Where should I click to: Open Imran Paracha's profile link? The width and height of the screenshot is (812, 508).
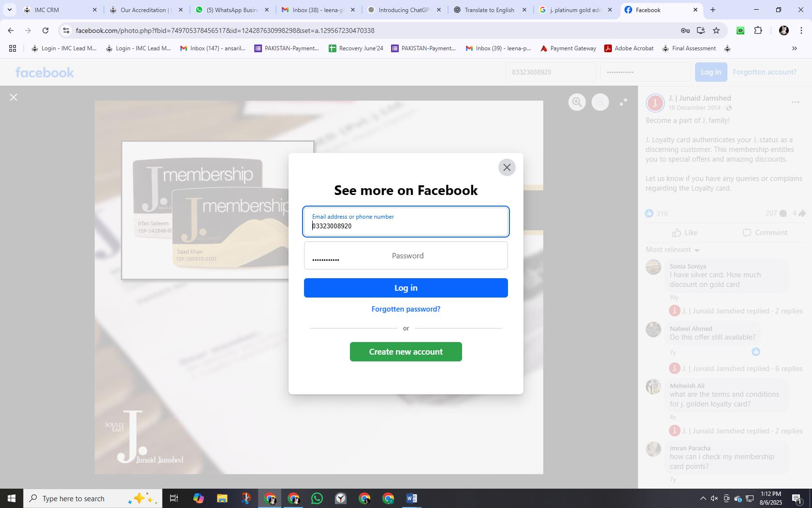[690, 448]
